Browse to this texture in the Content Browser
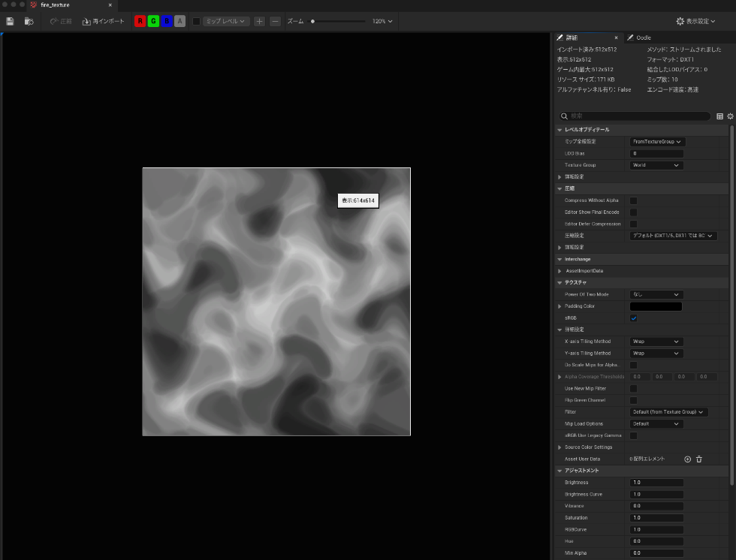The image size is (736, 560). coord(28,21)
